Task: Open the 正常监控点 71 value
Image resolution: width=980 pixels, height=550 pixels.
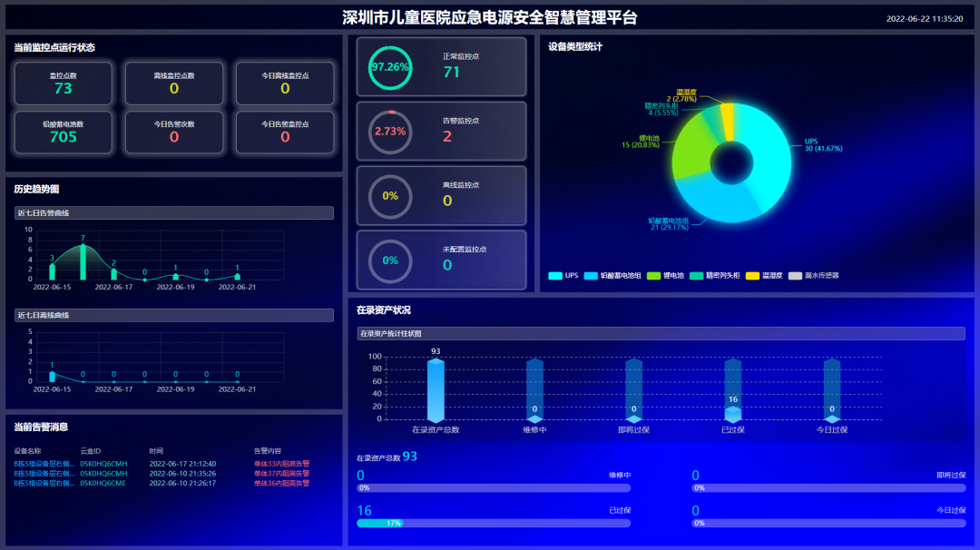Action: [451, 72]
